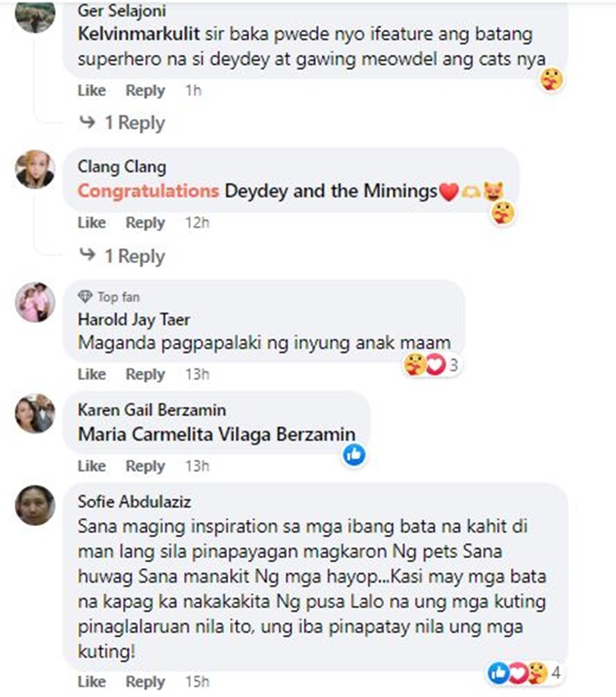Open Harold Jay Taer's profile name
The height and width of the screenshot is (697, 616).
point(134,320)
